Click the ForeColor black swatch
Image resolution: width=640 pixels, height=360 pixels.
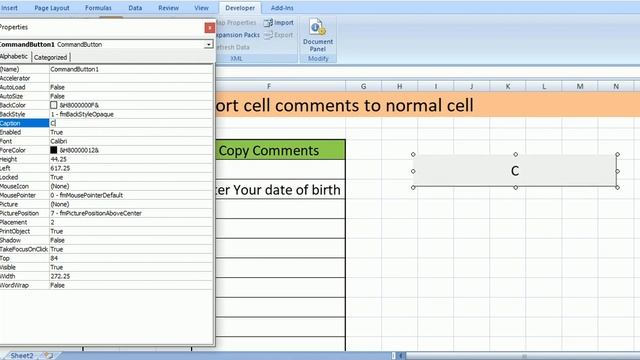coord(53,150)
